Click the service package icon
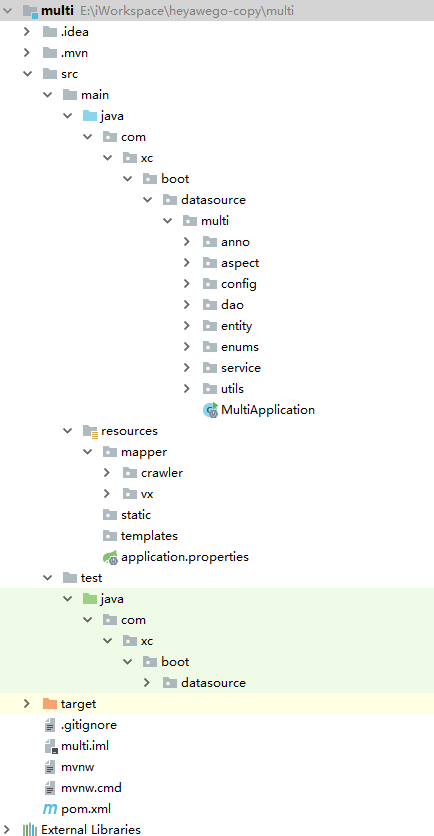 tap(210, 368)
